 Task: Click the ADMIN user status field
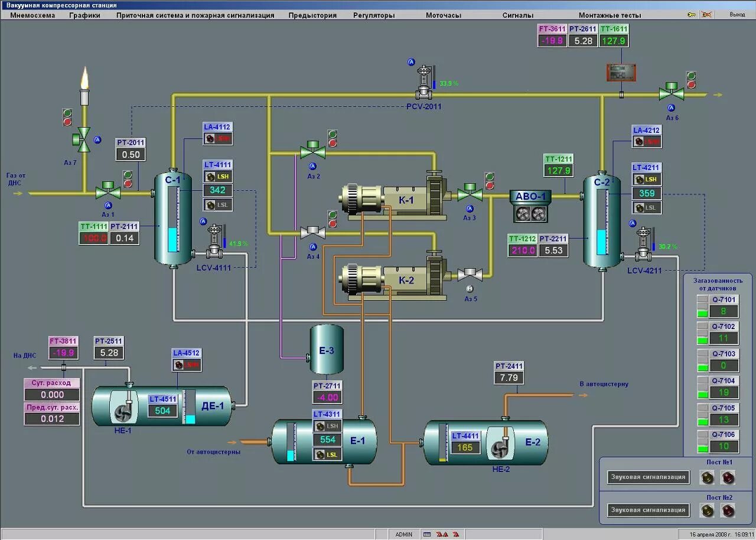[x=404, y=534]
